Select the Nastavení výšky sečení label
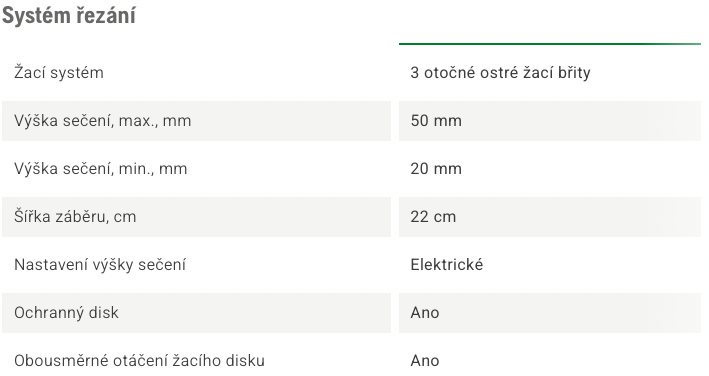 click(x=100, y=264)
